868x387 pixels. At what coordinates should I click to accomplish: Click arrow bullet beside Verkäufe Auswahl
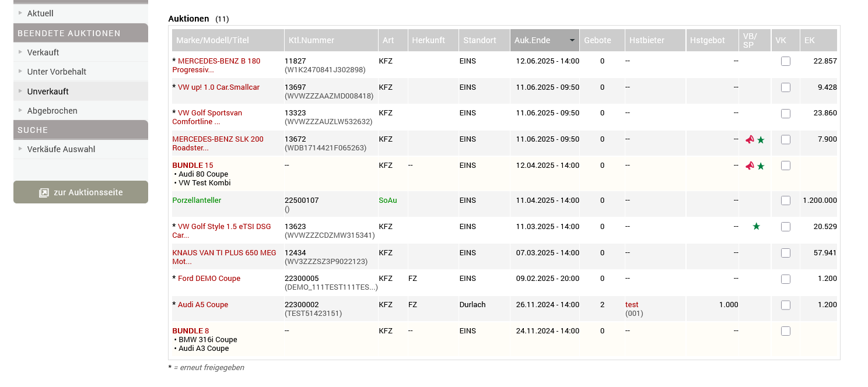21,149
